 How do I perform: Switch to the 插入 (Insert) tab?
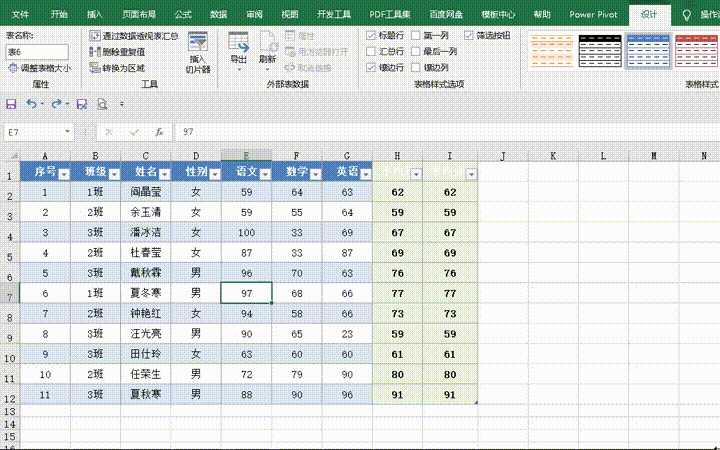coord(95,15)
